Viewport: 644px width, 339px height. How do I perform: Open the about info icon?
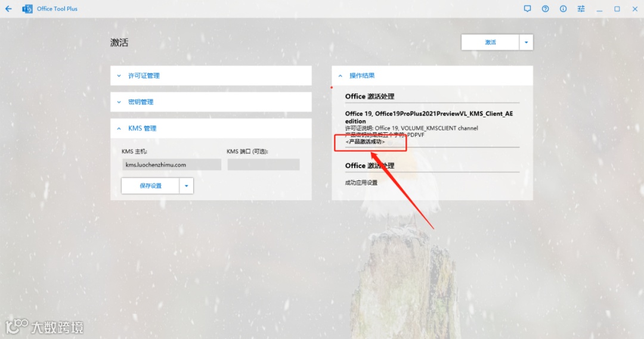(x=563, y=8)
